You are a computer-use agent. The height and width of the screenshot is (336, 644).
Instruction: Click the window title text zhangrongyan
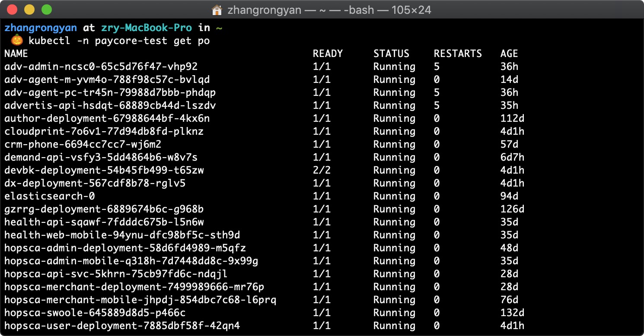pos(264,10)
